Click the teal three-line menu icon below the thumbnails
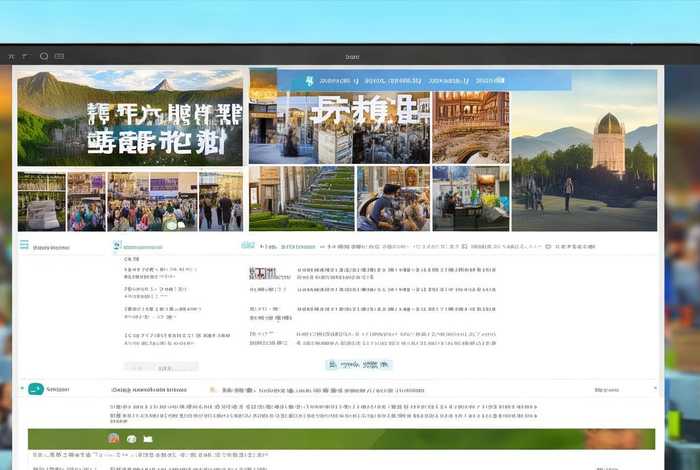This screenshot has height=470, width=700. click(x=24, y=245)
